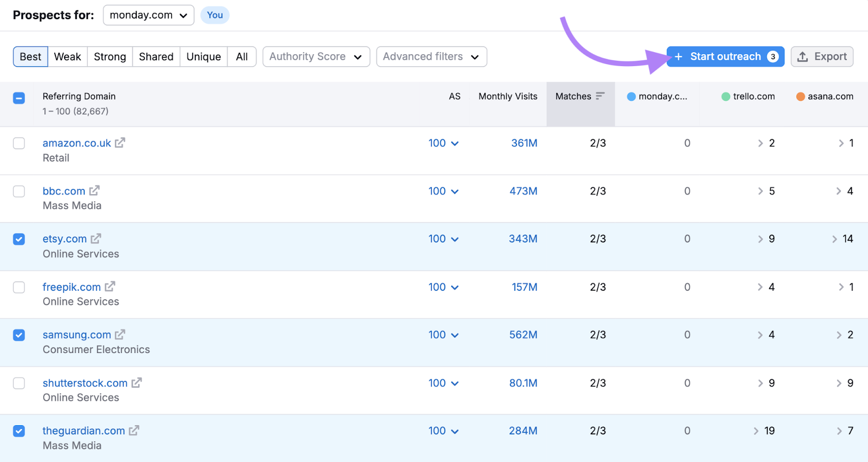Expand trello.com backlinks arrow for etsy.com
Image resolution: width=868 pixels, height=462 pixels.
click(761, 239)
